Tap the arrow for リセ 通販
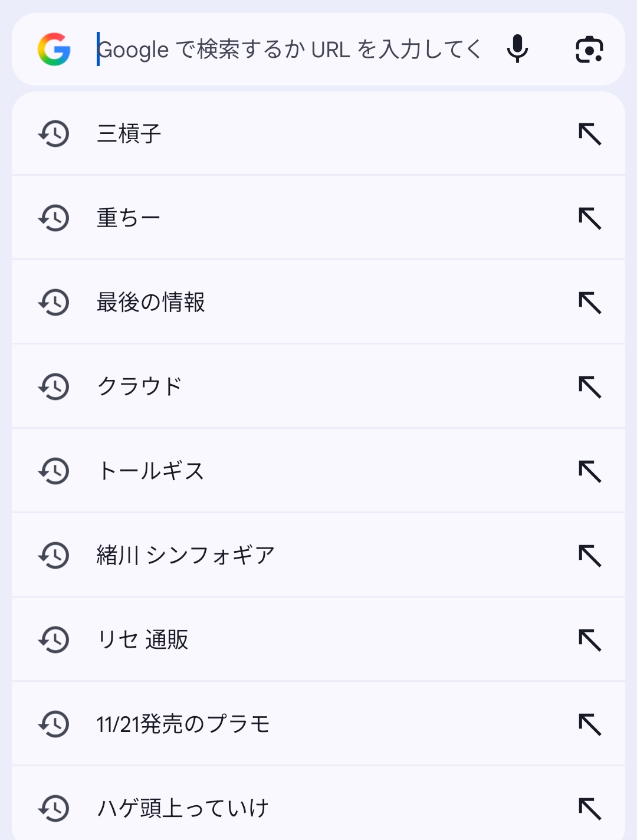 [590, 640]
